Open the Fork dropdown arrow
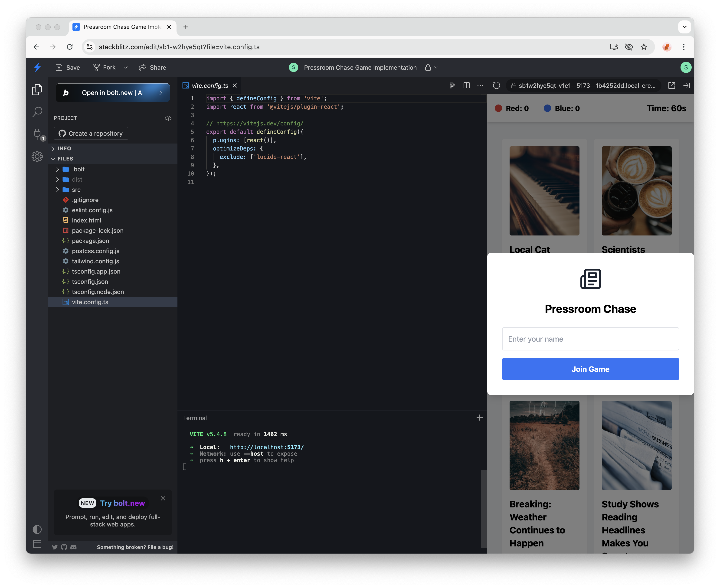Image resolution: width=720 pixels, height=588 pixels. tap(126, 67)
